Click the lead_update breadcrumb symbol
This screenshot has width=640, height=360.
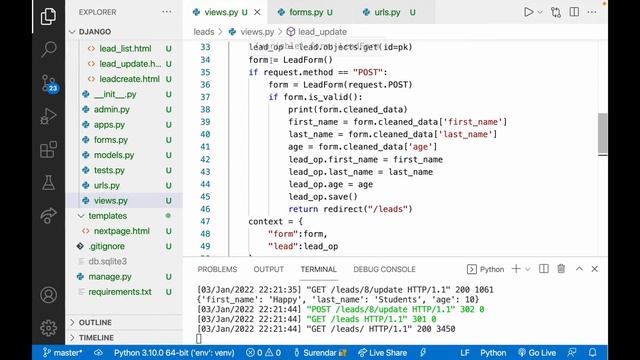pos(317,32)
